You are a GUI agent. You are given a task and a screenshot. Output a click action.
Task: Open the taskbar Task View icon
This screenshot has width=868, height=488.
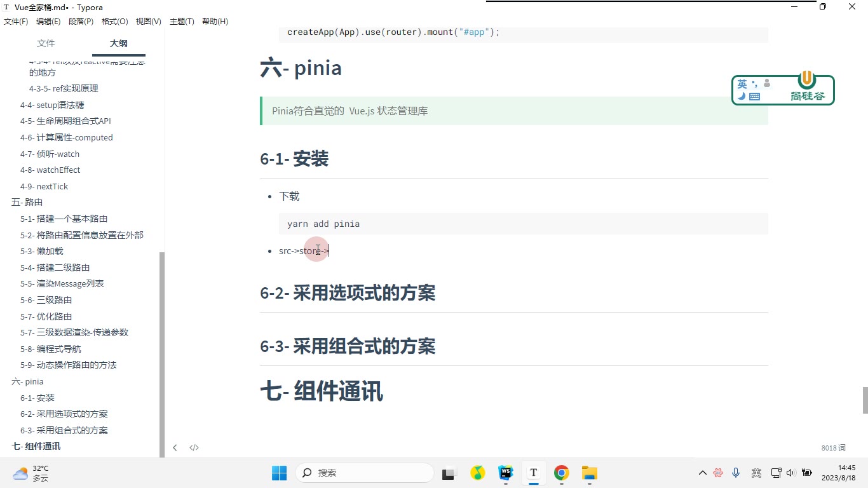tap(449, 473)
